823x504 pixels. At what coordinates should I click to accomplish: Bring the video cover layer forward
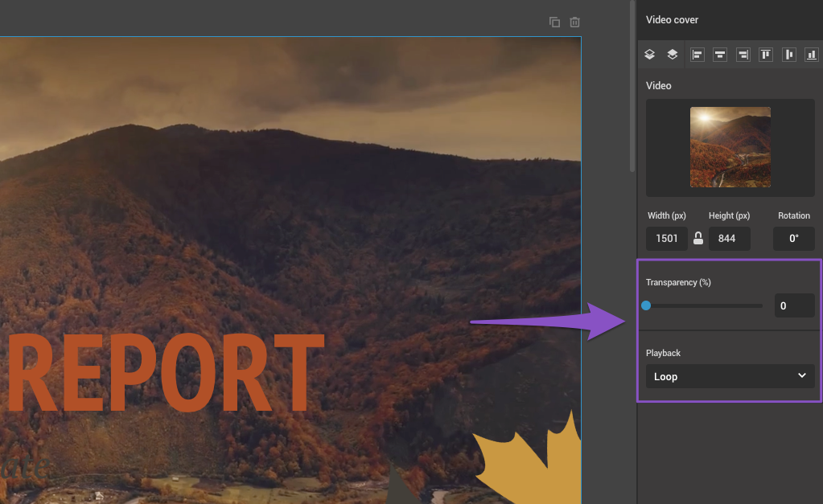[x=673, y=55]
